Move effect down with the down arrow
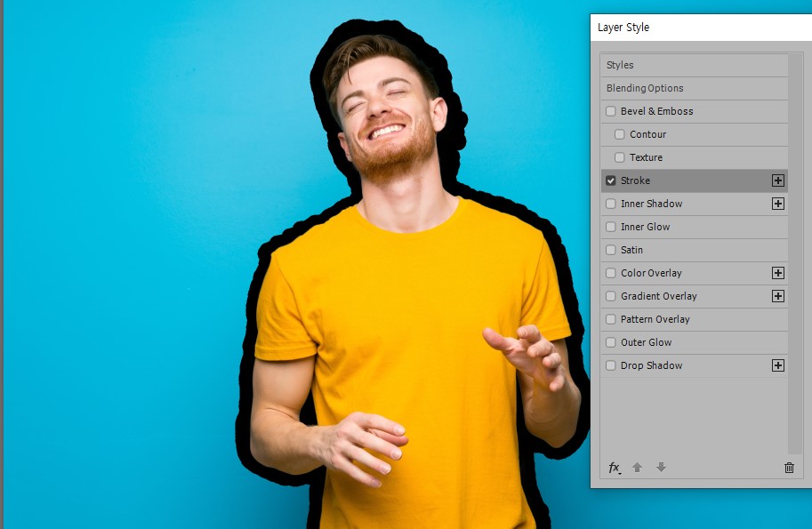Viewport: 812px width, 529px height. (661, 468)
